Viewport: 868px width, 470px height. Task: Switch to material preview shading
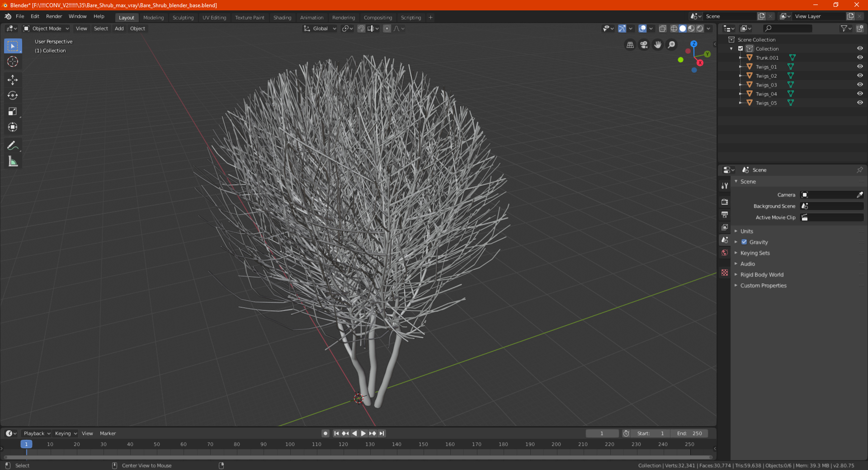click(x=691, y=28)
